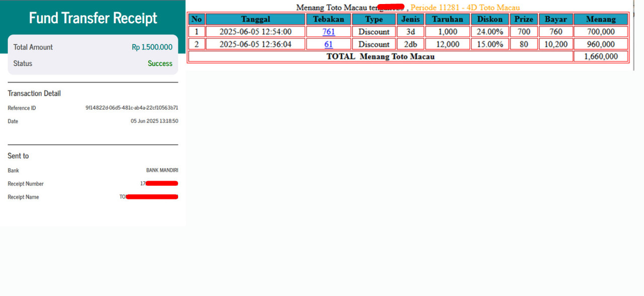The image size is (644, 296).
Task: Click the Rp 1.500.000 total amount
Action: click(x=152, y=47)
